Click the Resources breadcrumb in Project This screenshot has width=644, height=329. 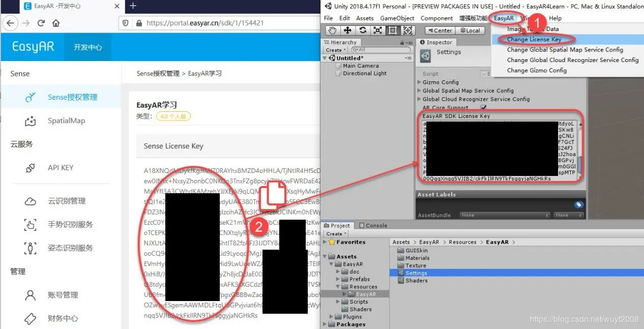tap(462, 243)
